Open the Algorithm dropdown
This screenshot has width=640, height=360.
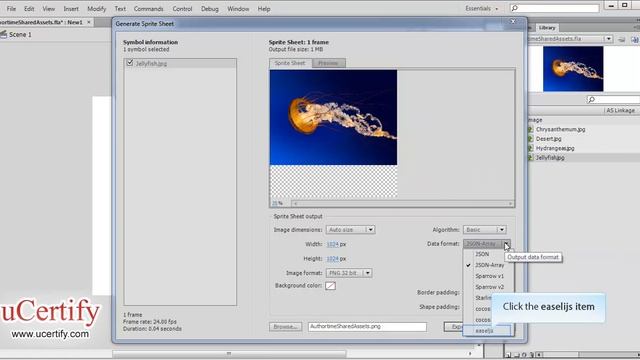click(x=484, y=230)
